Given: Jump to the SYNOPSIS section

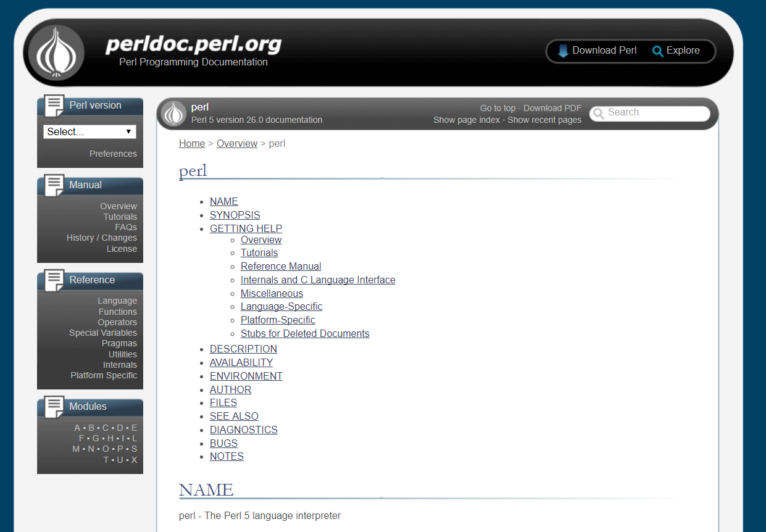Looking at the screenshot, I should [x=235, y=215].
